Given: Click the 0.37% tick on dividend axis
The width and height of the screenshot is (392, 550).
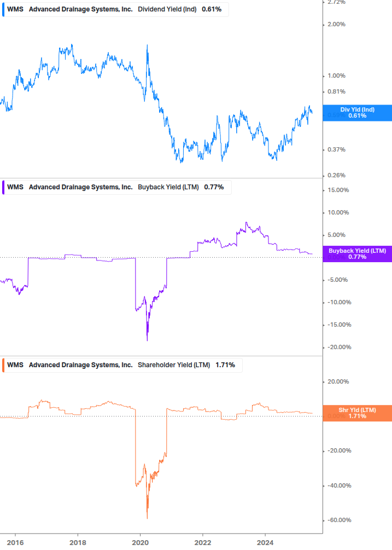Looking at the screenshot, I should [336, 150].
